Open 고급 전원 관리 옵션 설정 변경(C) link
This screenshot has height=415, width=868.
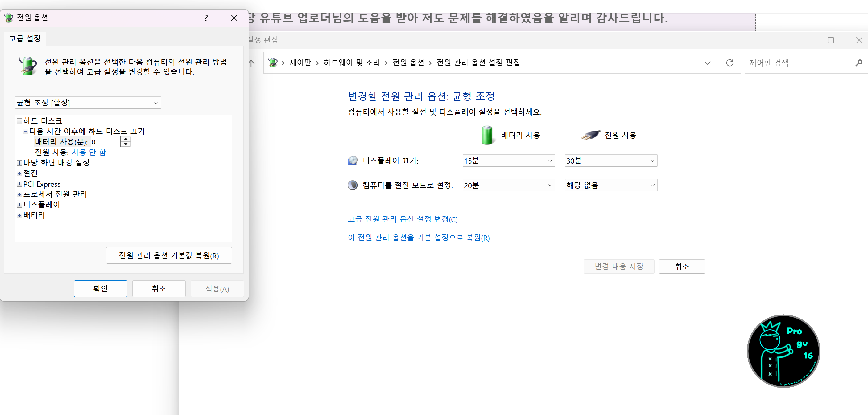point(403,219)
